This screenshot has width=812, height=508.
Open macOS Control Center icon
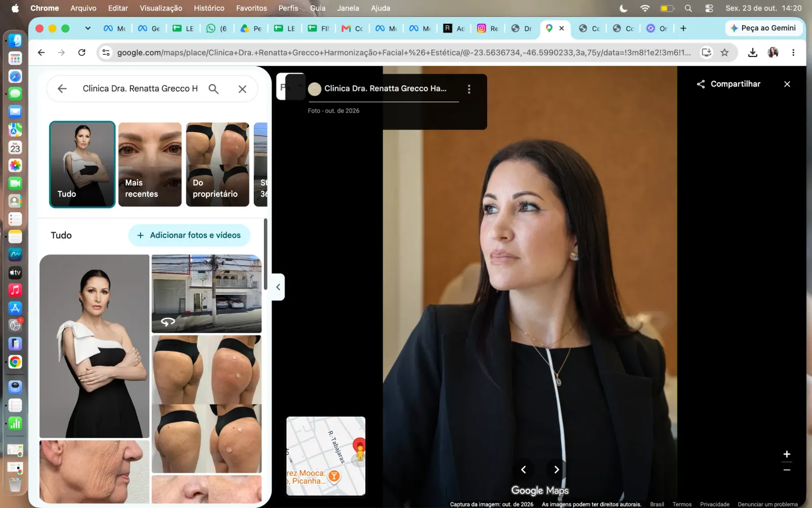coord(709,8)
